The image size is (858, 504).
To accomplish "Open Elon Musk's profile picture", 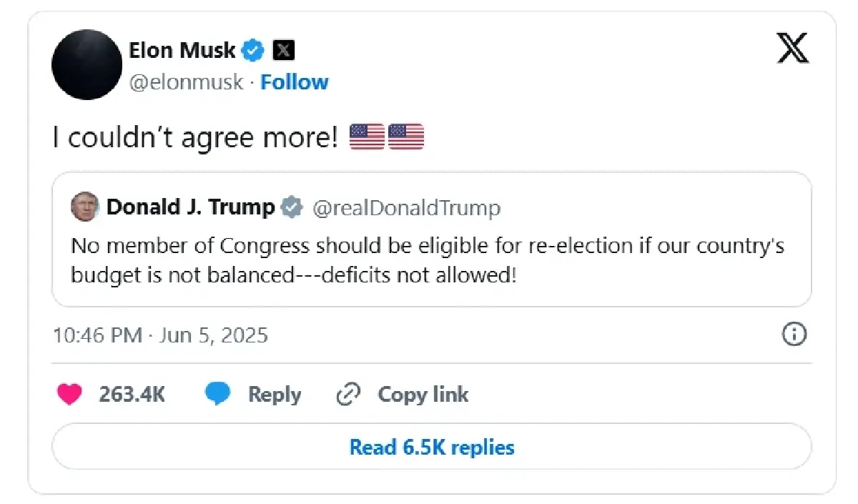I will tap(87, 65).
